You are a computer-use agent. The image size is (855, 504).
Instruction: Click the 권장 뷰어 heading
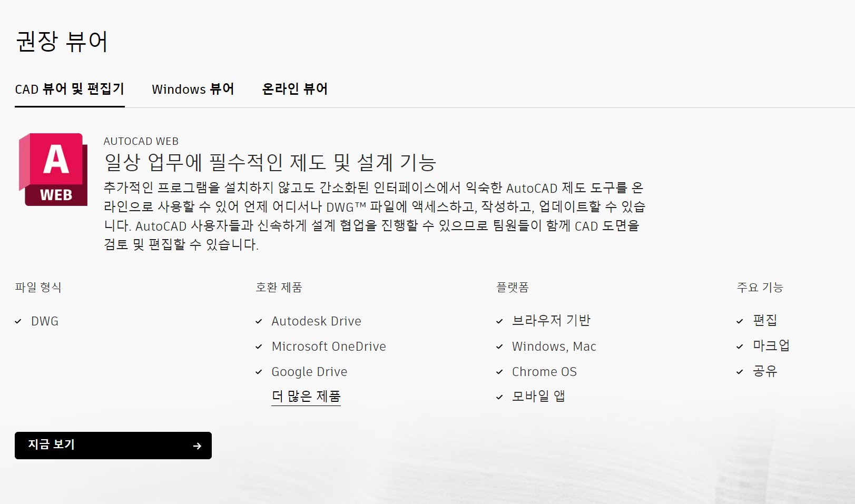62,41
